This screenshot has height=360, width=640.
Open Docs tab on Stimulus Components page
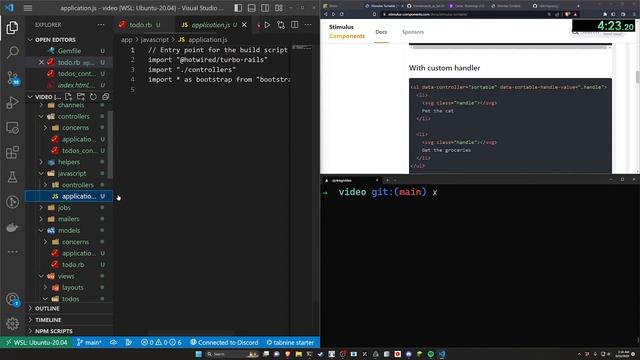381,32
